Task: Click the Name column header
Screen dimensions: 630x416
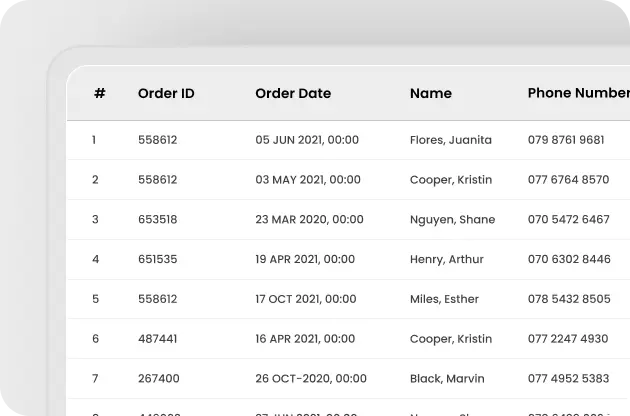Action: click(431, 93)
